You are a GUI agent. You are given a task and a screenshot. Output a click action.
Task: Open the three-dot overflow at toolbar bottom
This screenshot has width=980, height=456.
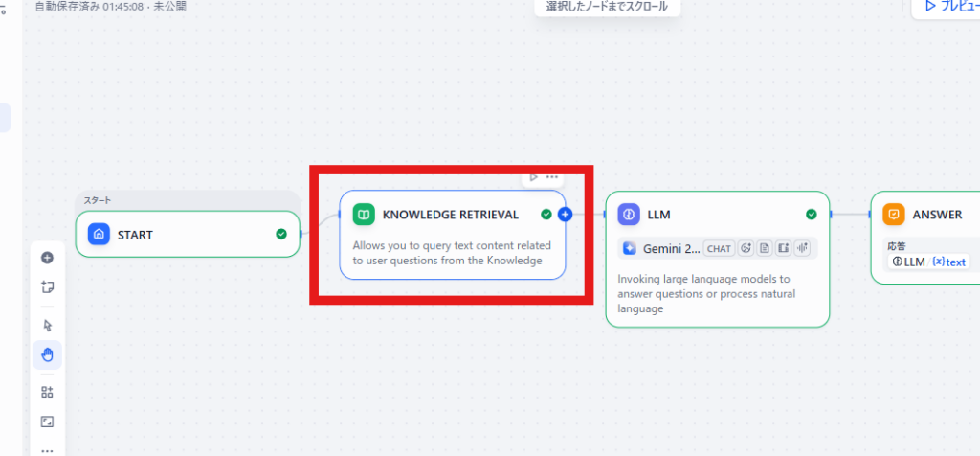pyautogui.click(x=47, y=449)
